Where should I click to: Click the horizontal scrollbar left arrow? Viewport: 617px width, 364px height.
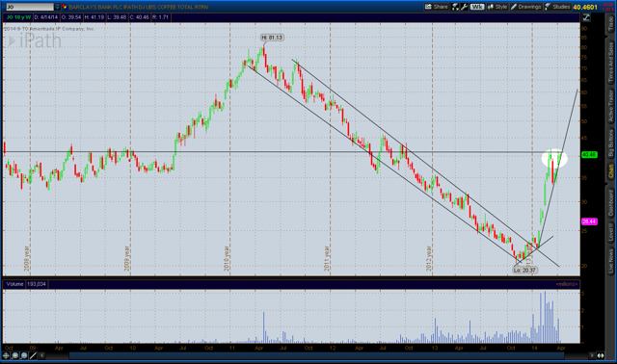pyautogui.click(x=41, y=355)
